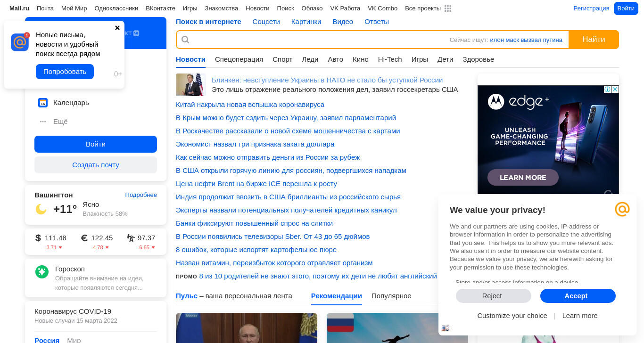Open Цена нефти Brent news link
This screenshot has width=644, height=343.
tap(256, 184)
